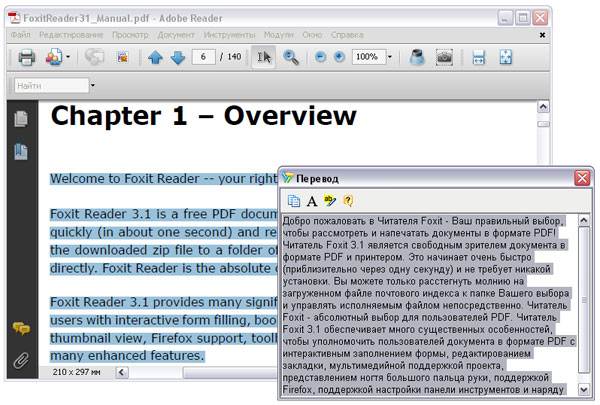600x405 pixels.
Task: Open the Файл menu
Action: pos(21,35)
